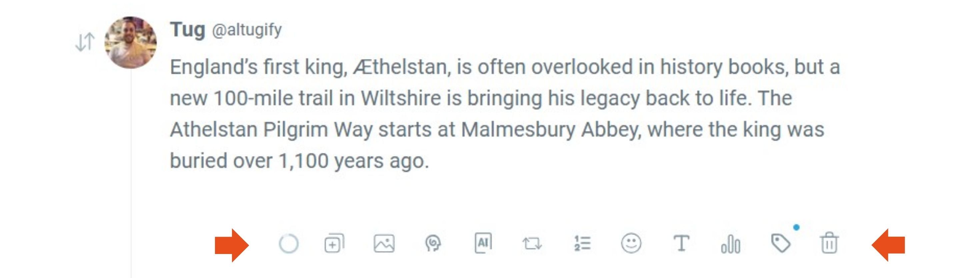Viewport: 980px width, 278px height.
Task: Click the display name Tug
Action: point(188,29)
